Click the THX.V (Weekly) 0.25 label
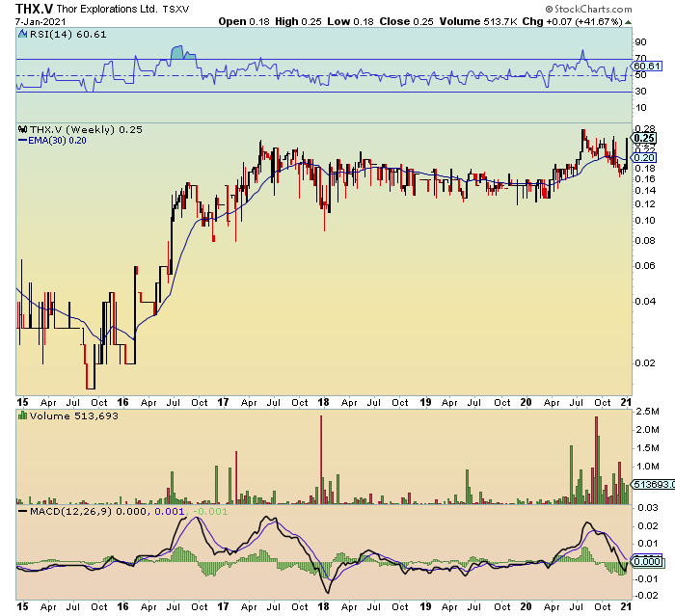 click(86, 129)
